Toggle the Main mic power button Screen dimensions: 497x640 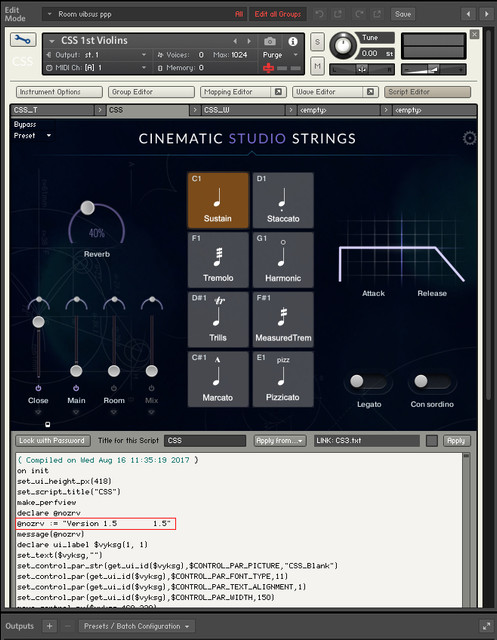click(x=76, y=388)
